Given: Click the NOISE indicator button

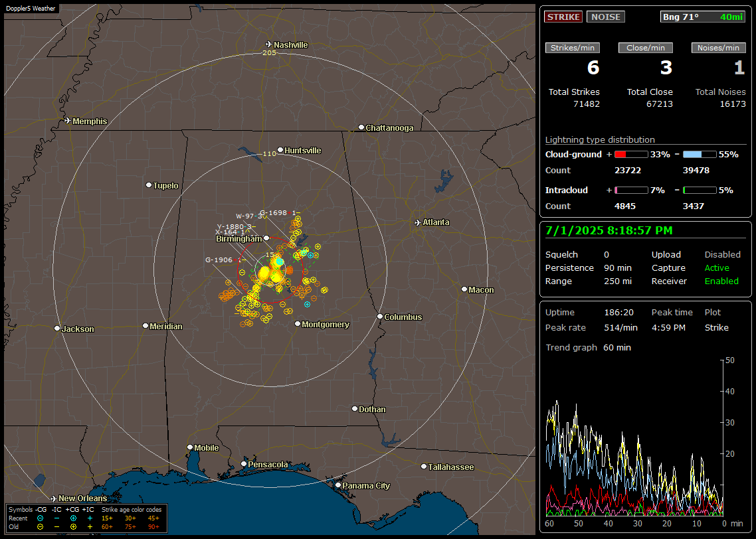Looking at the screenshot, I should (x=606, y=17).
